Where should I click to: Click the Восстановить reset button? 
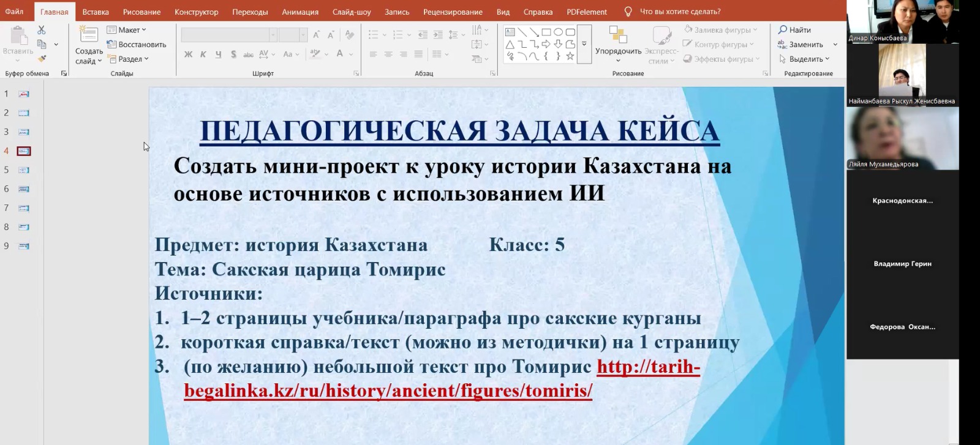pos(137,45)
